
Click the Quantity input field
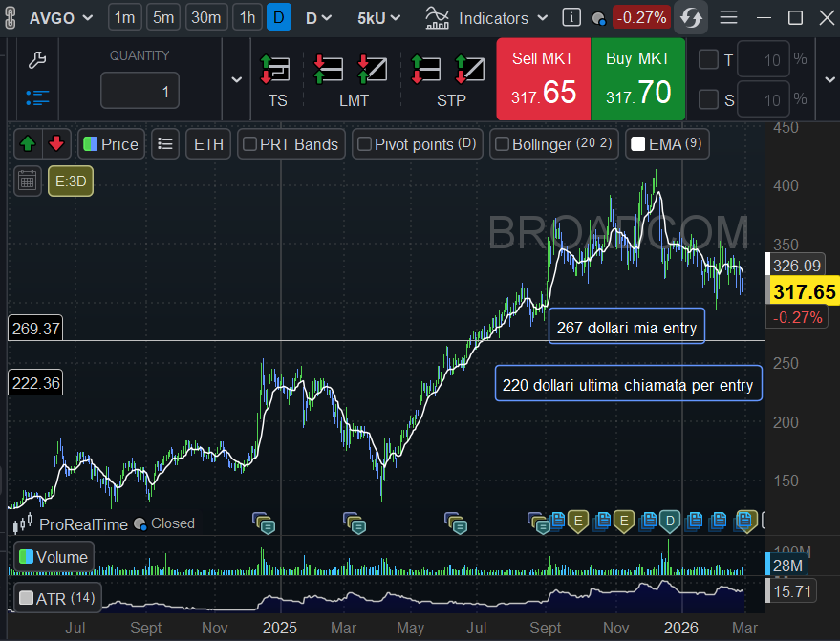(x=140, y=92)
